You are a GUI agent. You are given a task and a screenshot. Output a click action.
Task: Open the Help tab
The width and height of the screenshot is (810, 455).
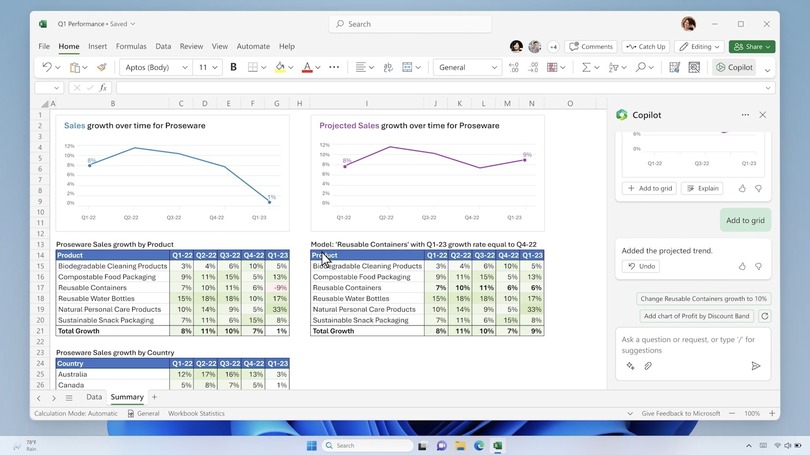coord(287,46)
